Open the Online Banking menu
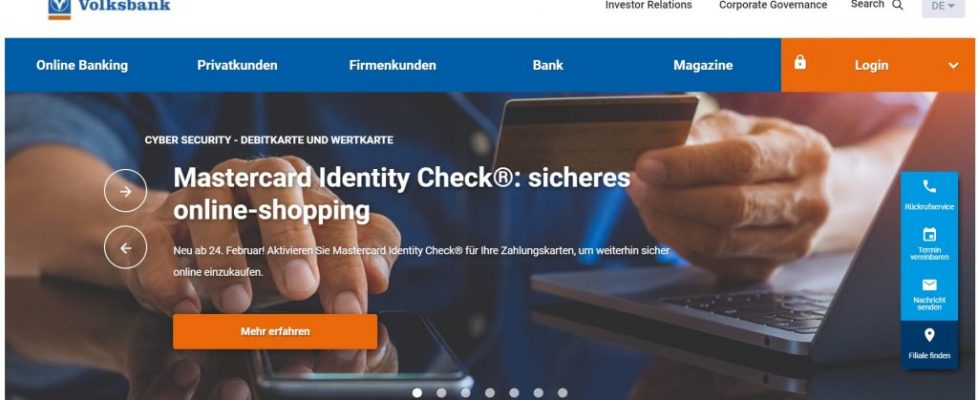The height and width of the screenshot is (400, 978). tap(82, 66)
